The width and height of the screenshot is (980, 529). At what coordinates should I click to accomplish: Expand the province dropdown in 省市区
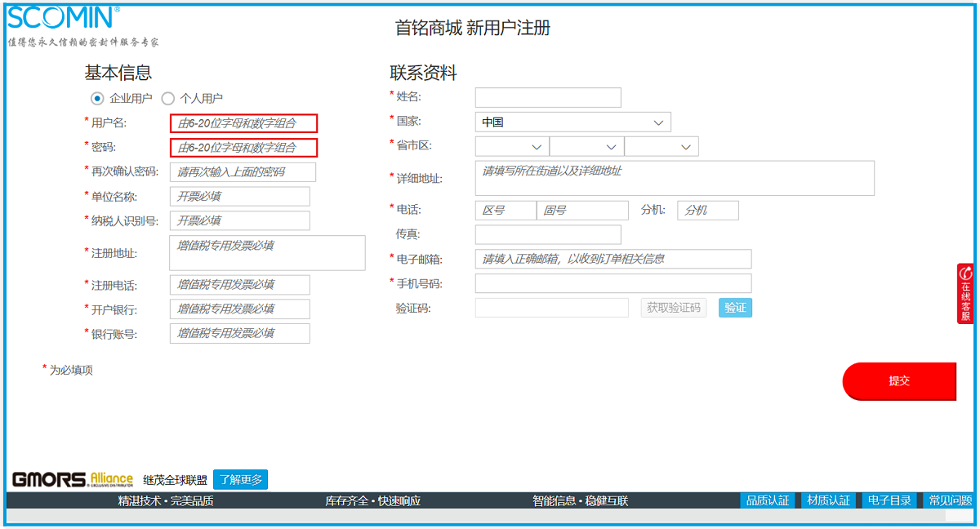(x=512, y=147)
